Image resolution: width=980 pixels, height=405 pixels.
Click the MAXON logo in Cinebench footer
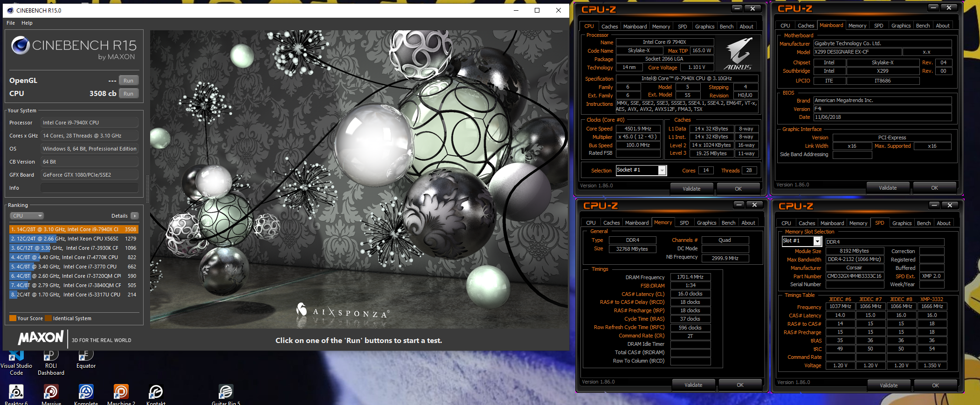click(41, 337)
